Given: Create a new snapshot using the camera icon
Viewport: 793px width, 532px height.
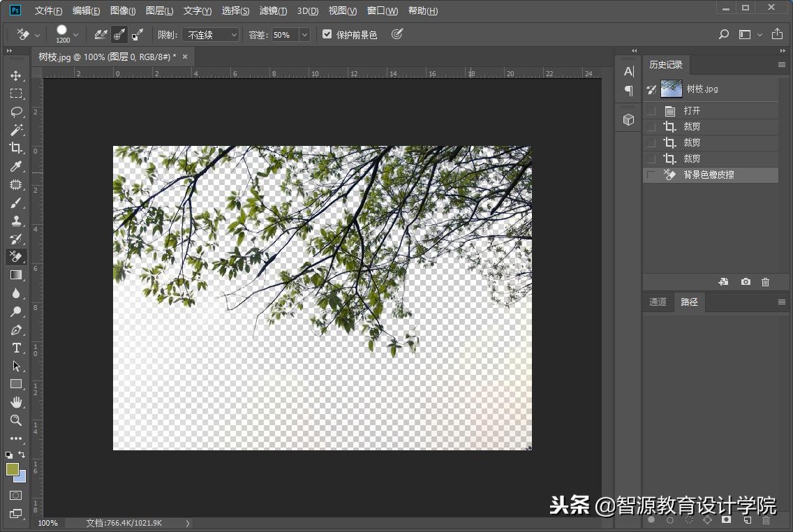Looking at the screenshot, I should [x=745, y=281].
